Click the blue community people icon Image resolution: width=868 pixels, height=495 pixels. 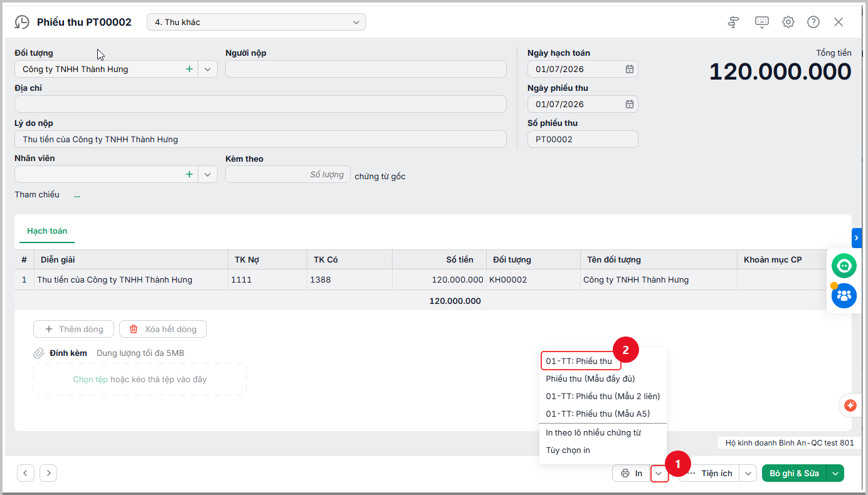(844, 295)
